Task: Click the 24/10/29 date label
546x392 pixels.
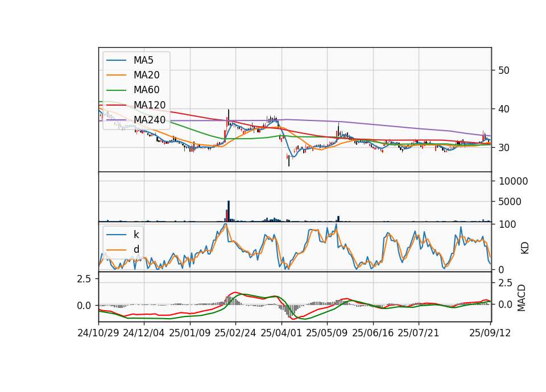Action: (98, 333)
